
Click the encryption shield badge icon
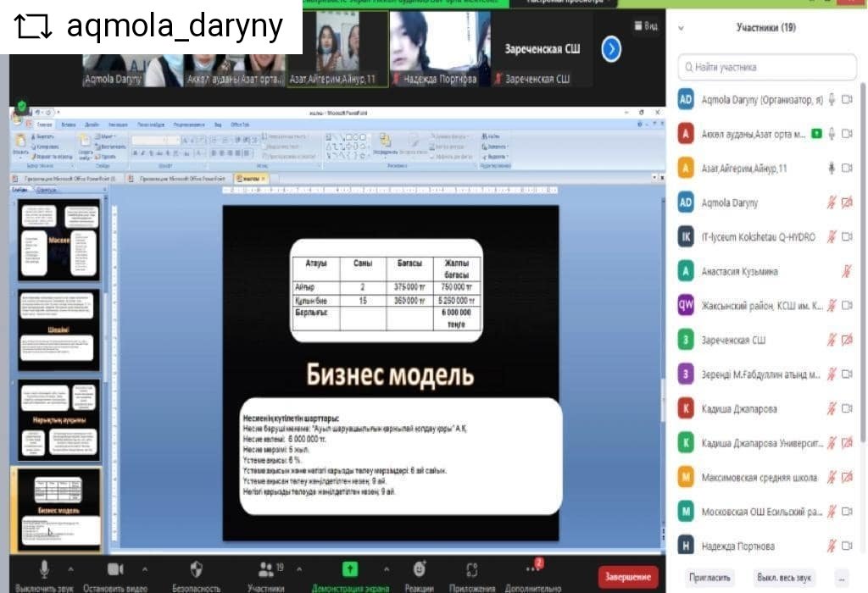21,105
